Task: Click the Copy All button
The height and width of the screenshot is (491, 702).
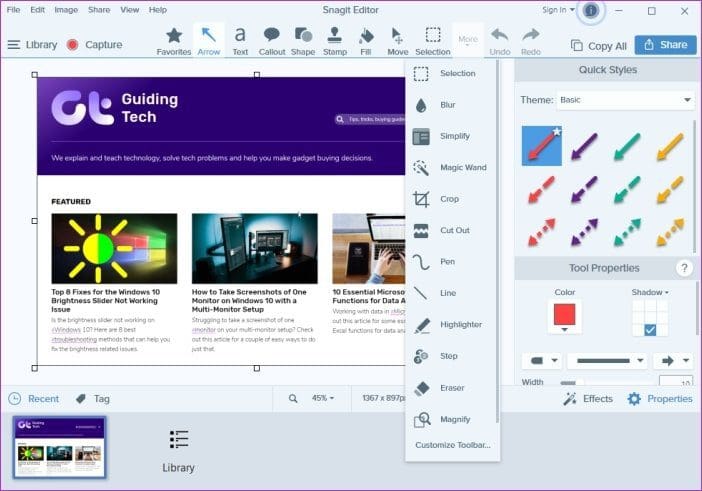Action: pyautogui.click(x=599, y=46)
